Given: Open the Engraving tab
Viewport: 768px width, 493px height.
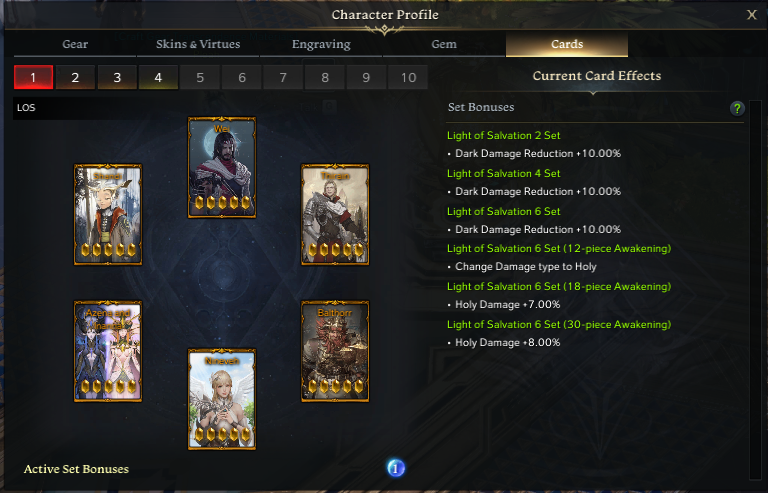Looking at the screenshot, I should click(321, 44).
